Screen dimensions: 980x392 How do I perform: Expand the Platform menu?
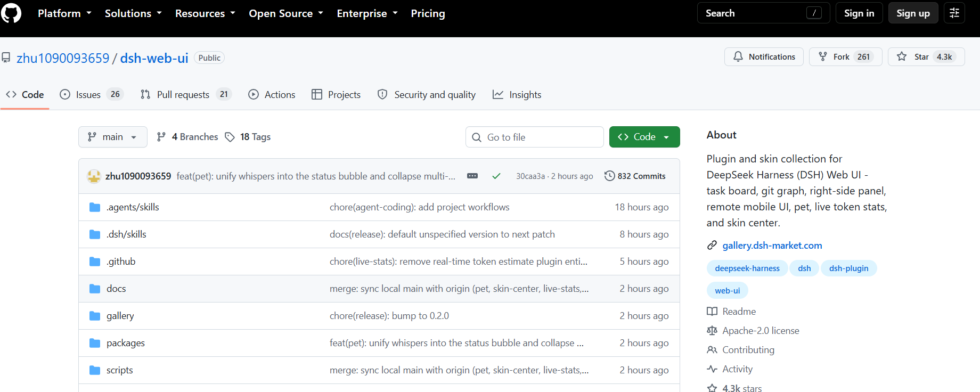pyautogui.click(x=64, y=13)
